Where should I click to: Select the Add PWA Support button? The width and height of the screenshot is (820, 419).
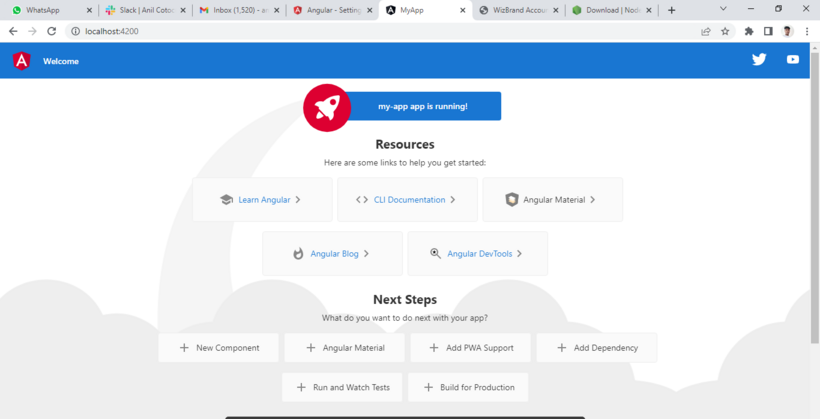coord(470,348)
